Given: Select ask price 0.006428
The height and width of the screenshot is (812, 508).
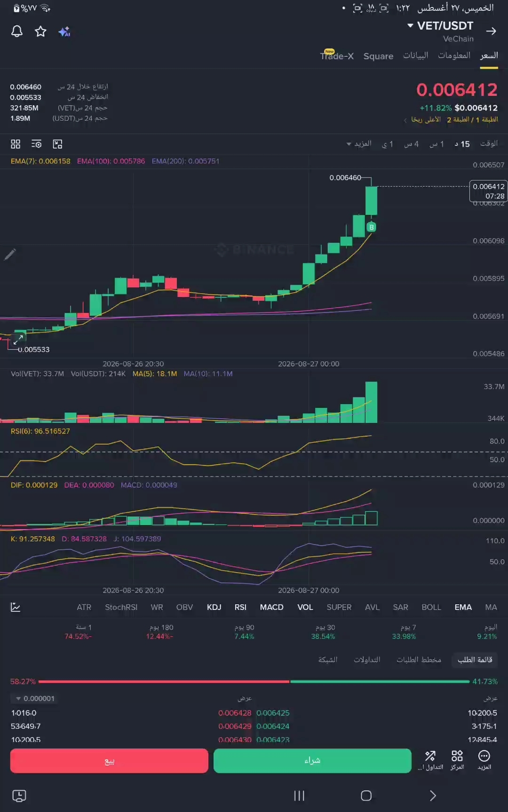Looking at the screenshot, I should pyautogui.click(x=235, y=713).
